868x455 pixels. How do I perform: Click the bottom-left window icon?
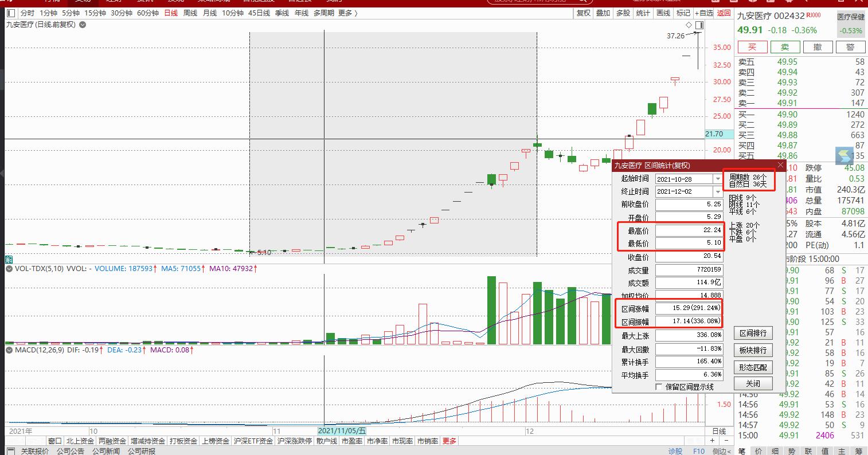tap(10, 451)
